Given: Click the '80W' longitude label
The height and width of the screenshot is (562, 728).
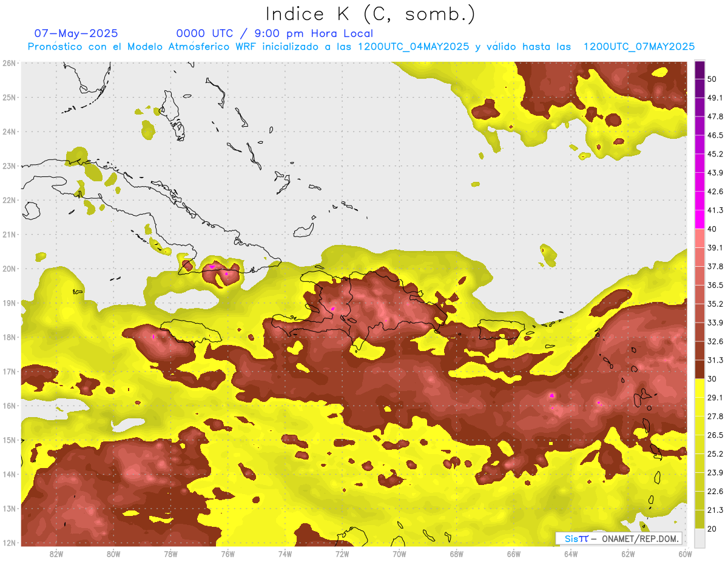Looking at the screenshot, I should pos(113,554).
